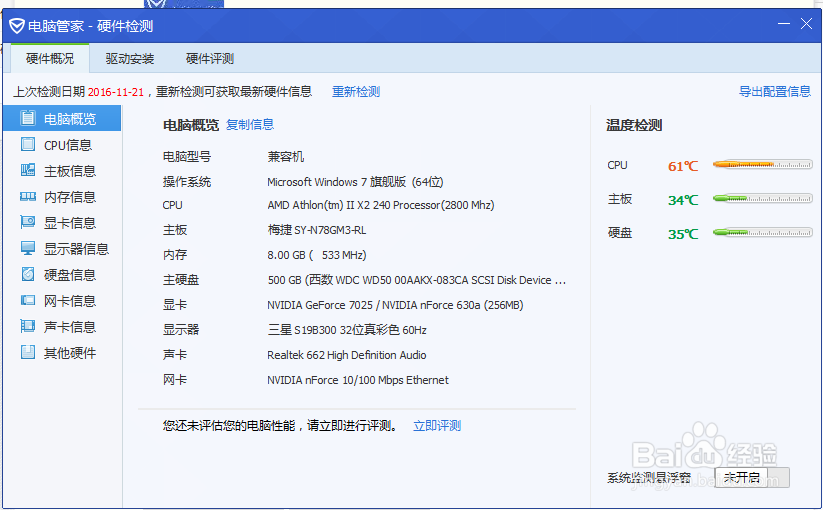This screenshot has height=510, width=823.
Task: Click the 声卡信息 sound card icon
Action: 28,326
